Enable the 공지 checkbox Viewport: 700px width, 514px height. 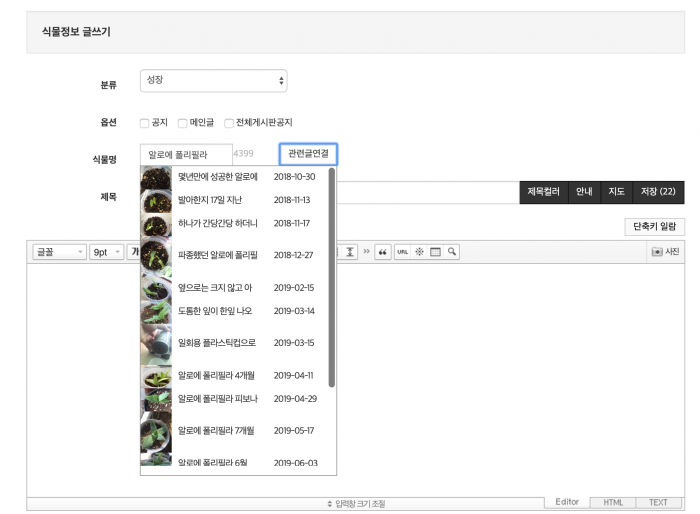tap(145, 123)
